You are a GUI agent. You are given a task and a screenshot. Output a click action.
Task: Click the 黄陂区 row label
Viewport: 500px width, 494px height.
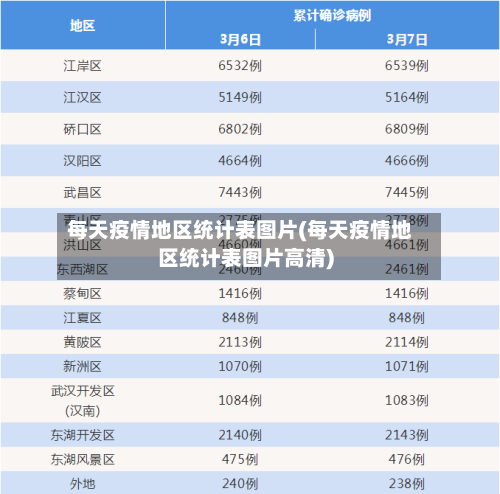point(82,342)
